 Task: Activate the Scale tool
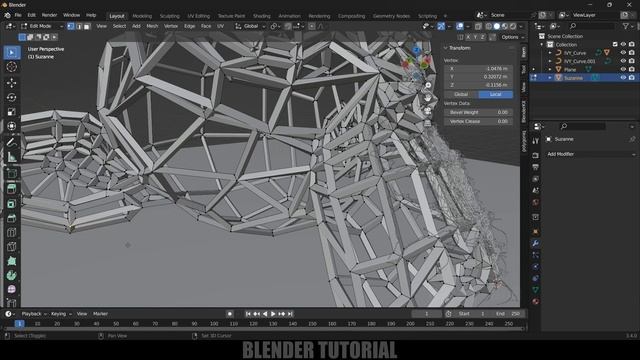tap(12, 111)
